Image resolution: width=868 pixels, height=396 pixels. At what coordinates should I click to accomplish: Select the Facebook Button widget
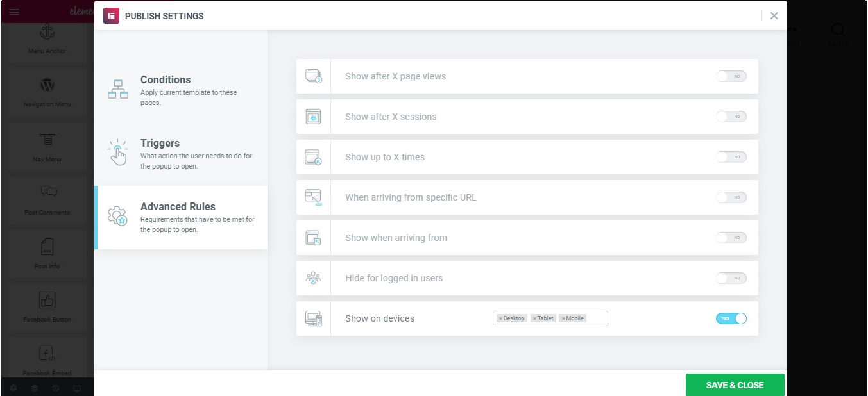pyautogui.click(x=47, y=308)
